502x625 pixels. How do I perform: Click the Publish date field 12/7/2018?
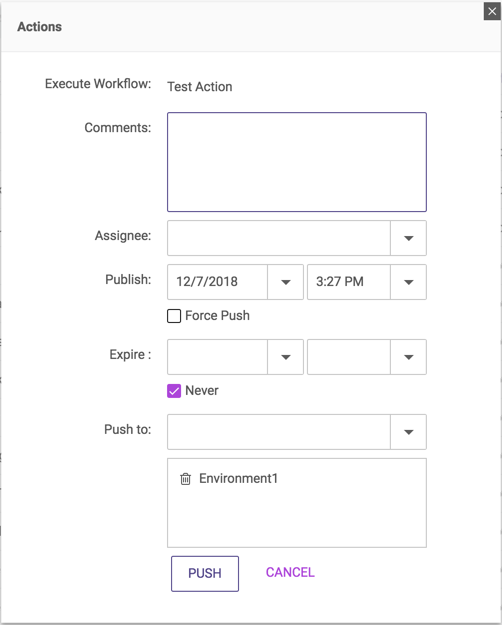[x=217, y=282]
